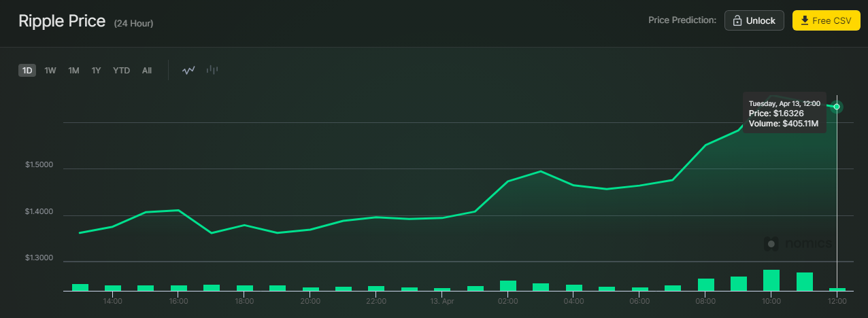Image resolution: width=868 pixels, height=318 pixels.
Task: Show the All time range
Action: [x=147, y=70]
